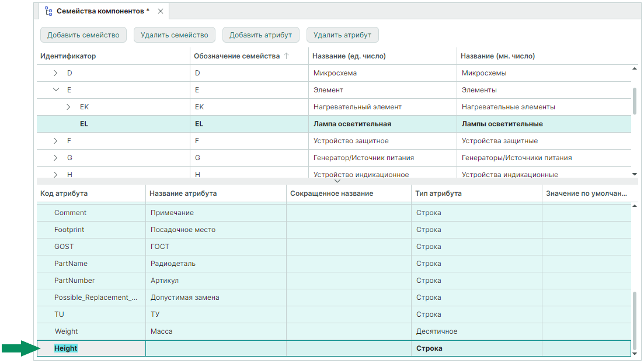Image resolution: width=644 pixels, height=363 pixels.
Task: Expand the EK subfamily row
Action: coord(68,107)
